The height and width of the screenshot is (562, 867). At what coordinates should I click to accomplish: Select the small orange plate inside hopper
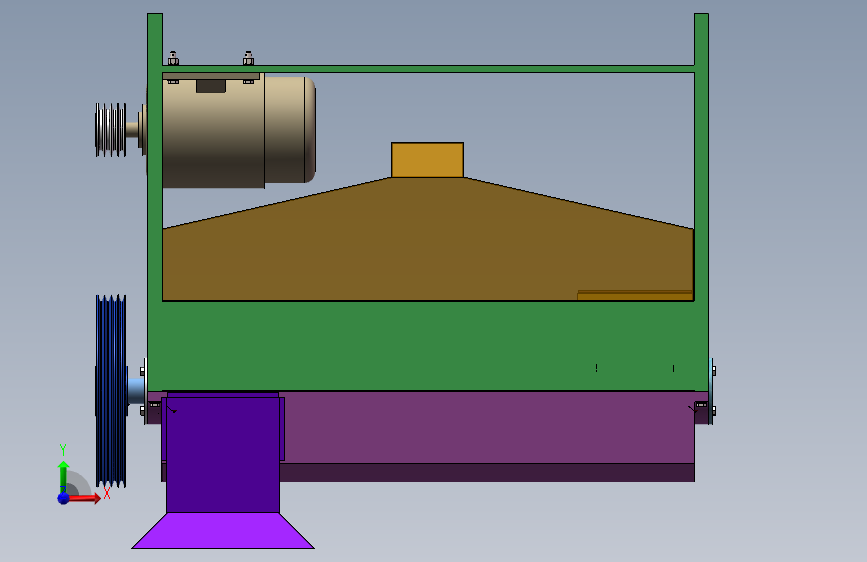(x=635, y=295)
